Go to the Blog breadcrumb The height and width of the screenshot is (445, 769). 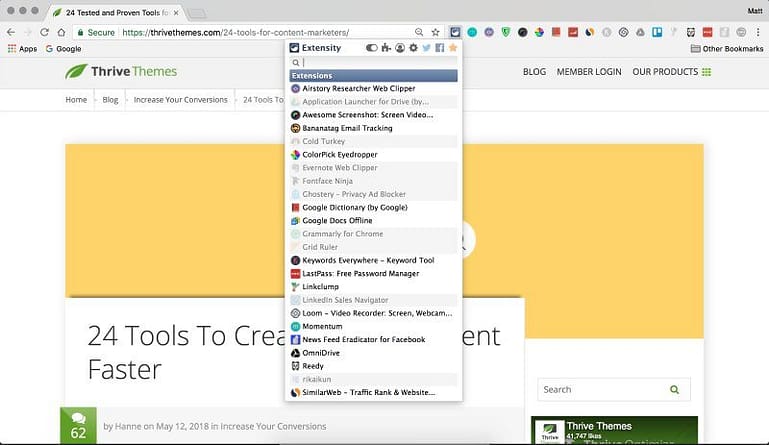tap(110, 100)
